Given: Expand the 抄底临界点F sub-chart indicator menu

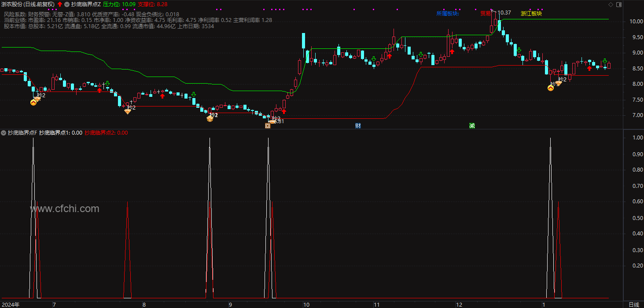Looking at the screenshot, I should 4,132.
